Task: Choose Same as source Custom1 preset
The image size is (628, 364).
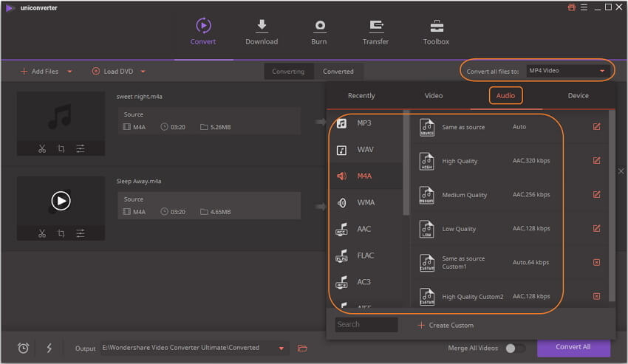Action: pos(508,263)
